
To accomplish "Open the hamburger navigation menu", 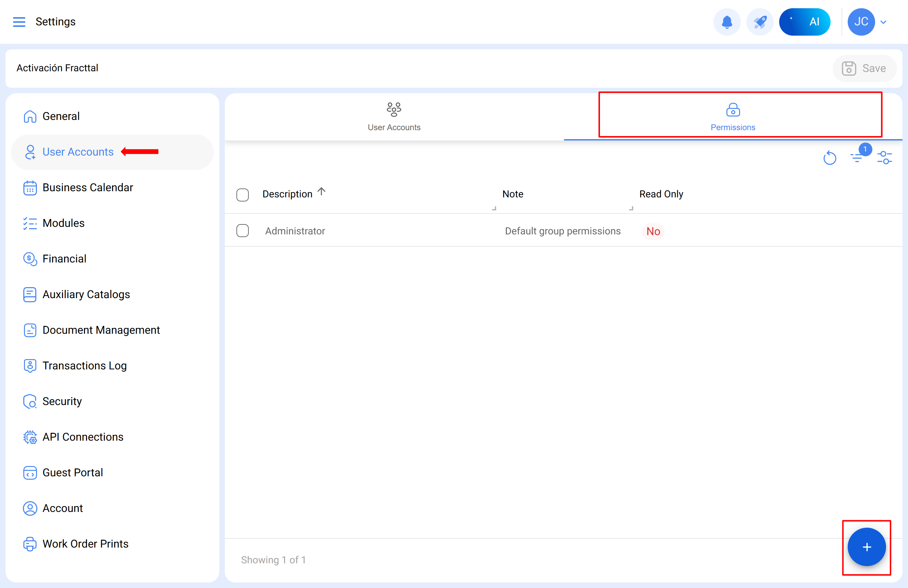I will 19,22.
